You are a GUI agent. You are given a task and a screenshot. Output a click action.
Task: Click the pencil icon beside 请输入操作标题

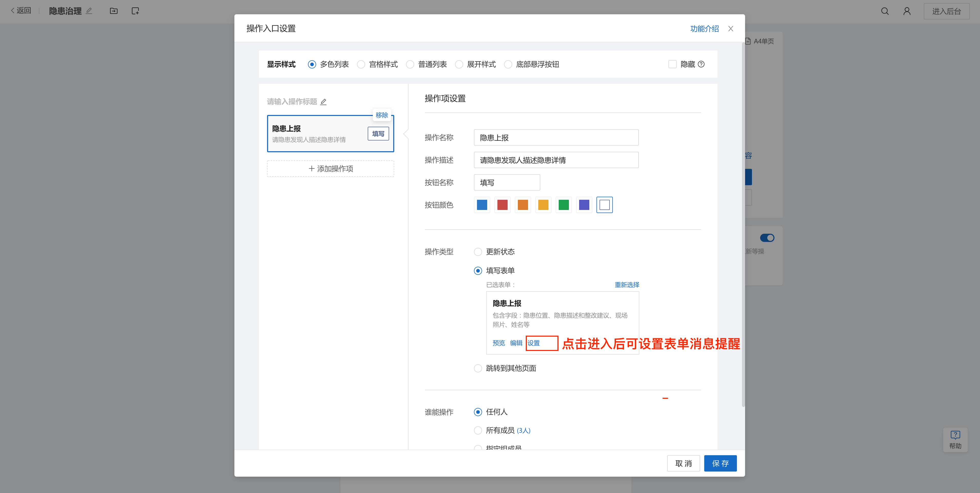pyautogui.click(x=323, y=102)
